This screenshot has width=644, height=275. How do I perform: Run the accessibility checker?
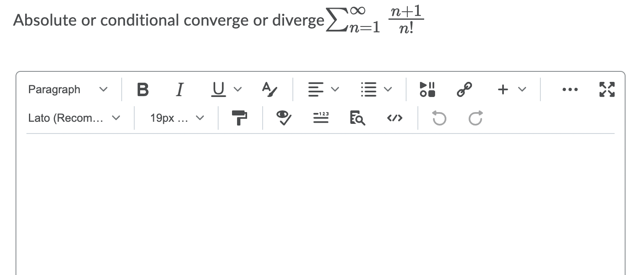[x=284, y=118]
